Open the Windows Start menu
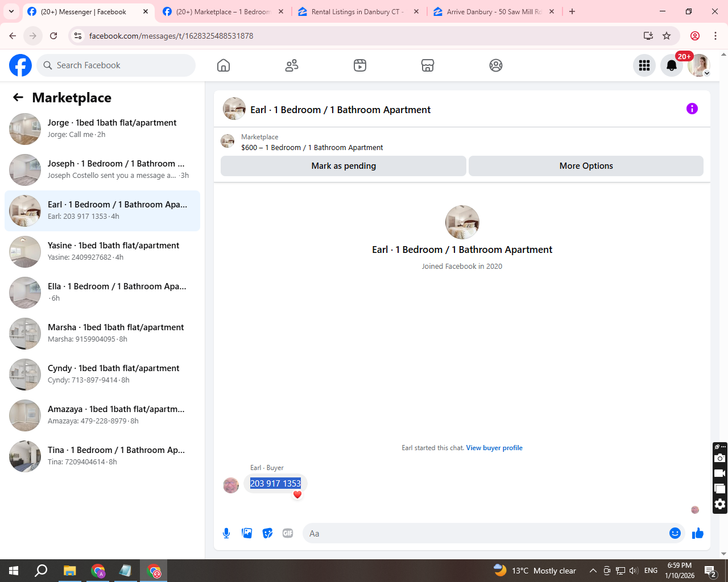This screenshot has width=728, height=582. (14, 571)
